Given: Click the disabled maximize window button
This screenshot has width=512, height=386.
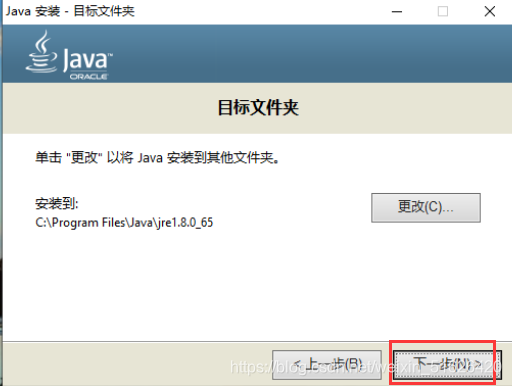Looking at the screenshot, I should coord(443,12).
